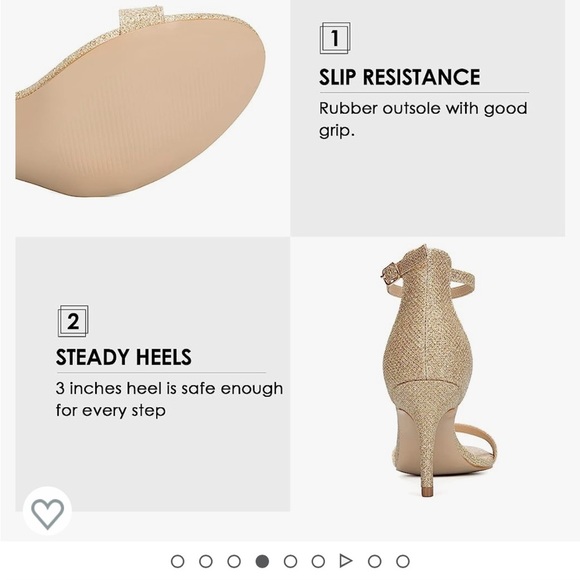Open the sixth gallery image dot

tap(318, 561)
